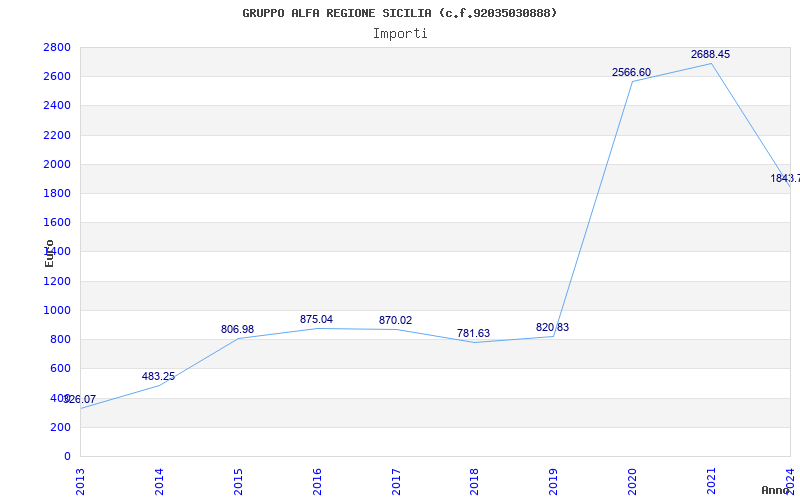Click the x-axis year 2013
The image size is (800, 500).
click(x=80, y=482)
